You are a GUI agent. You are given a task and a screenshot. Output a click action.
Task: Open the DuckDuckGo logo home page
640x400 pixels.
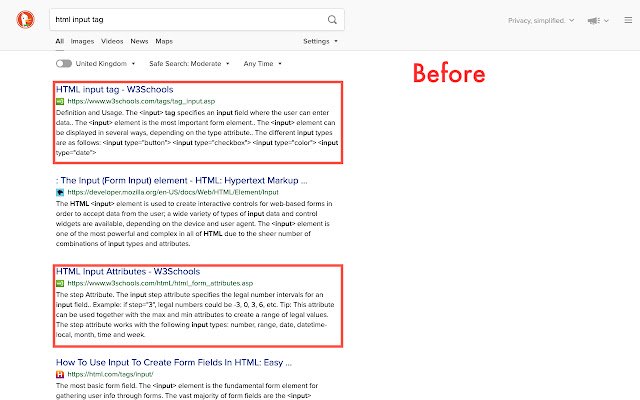click(x=25, y=20)
